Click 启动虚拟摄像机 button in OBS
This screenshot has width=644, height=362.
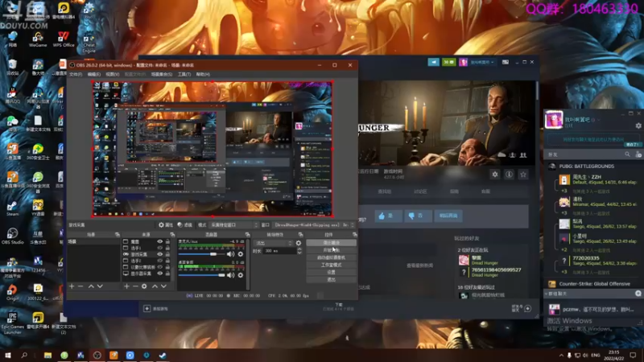click(331, 257)
